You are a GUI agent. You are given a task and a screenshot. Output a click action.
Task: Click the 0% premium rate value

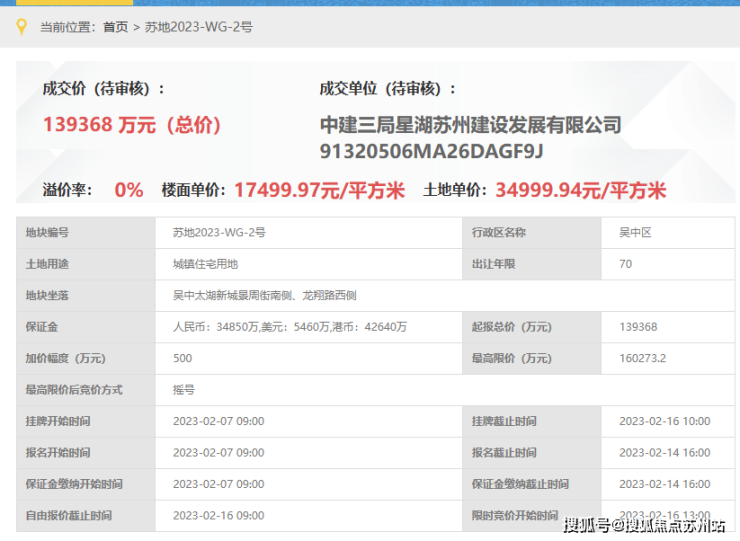click(x=129, y=190)
